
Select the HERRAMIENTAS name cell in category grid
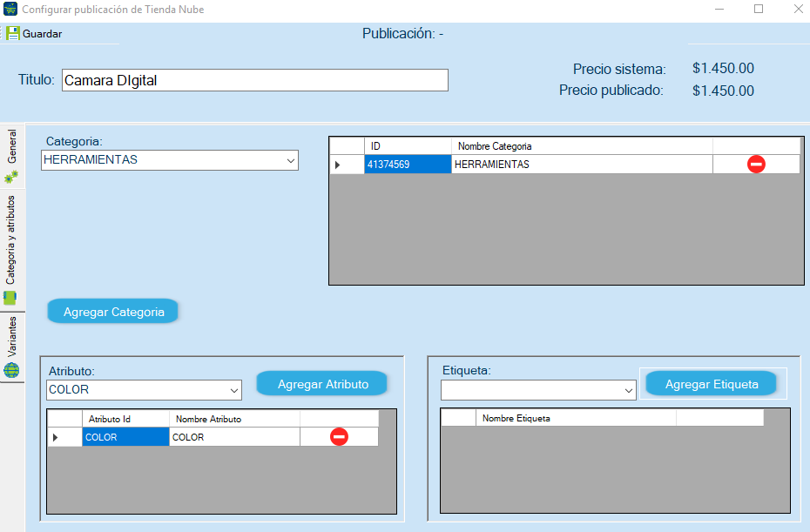582,165
